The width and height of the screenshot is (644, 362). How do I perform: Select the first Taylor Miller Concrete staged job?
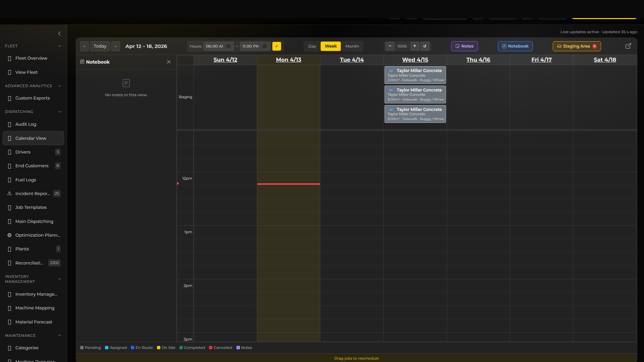[415, 75]
